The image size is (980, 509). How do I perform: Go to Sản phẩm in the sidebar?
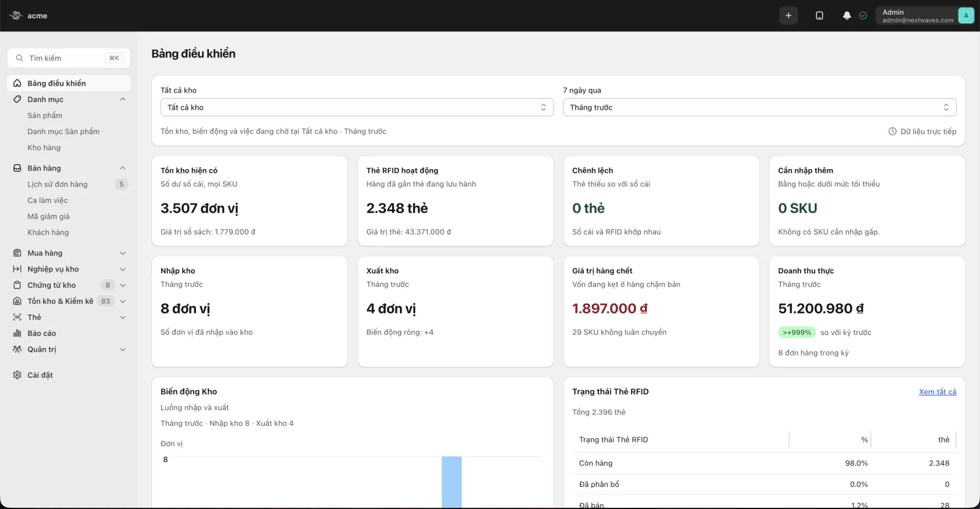pos(45,116)
